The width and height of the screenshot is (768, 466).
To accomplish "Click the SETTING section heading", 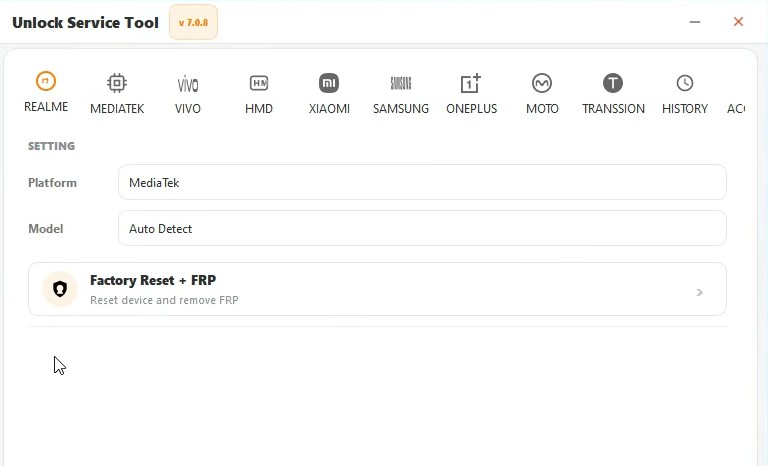I will (x=51, y=146).
